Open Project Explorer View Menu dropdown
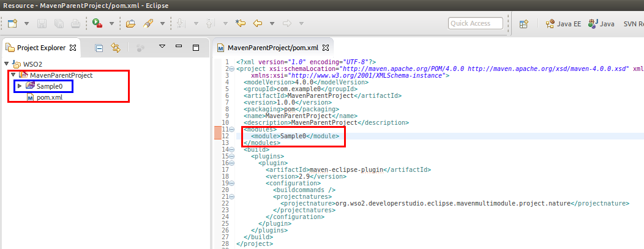The width and height of the screenshot is (644, 249). pyautogui.click(x=162, y=47)
